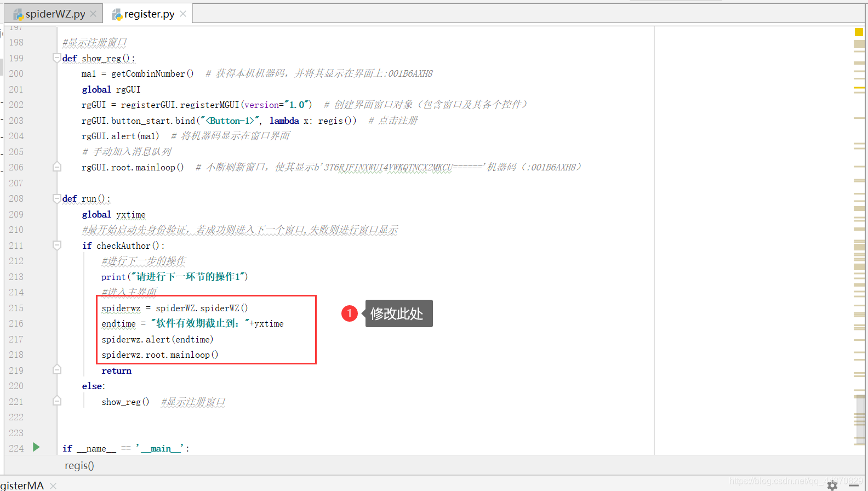This screenshot has width=868, height=491.
Task: Switch to the register.py editor tab
Action: click(149, 14)
